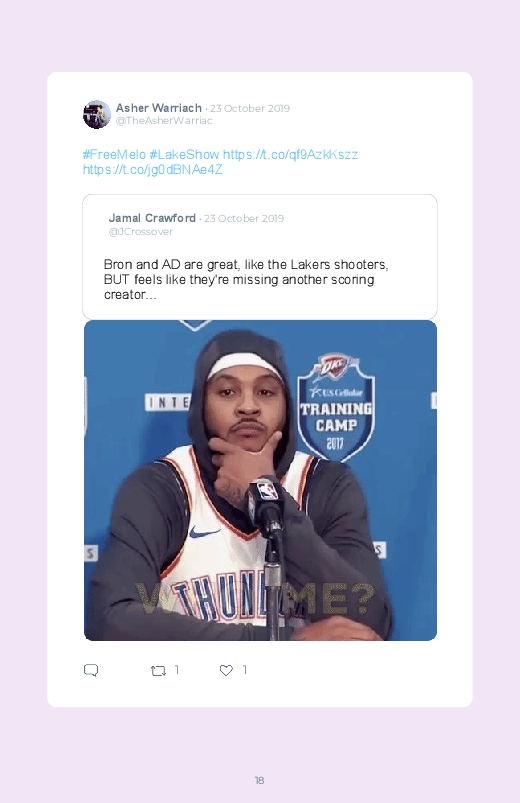Click the retweet count number
Viewport: 520px width, 803px height.
point(177,670)
